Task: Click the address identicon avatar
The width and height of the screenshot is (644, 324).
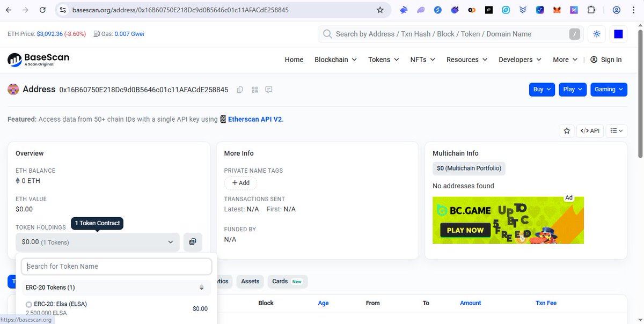Action: coord(13,90)
